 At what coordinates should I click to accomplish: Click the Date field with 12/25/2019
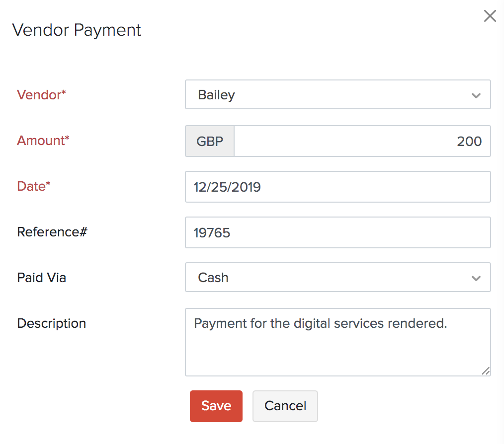(x=337, y=187)
